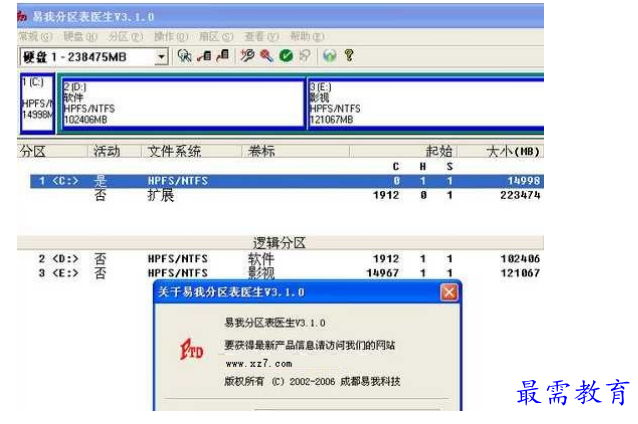Select the highlighted 1 <C:> partition row
The height and width of the screenshot is (424, 638).
click(x=287, y=181)
